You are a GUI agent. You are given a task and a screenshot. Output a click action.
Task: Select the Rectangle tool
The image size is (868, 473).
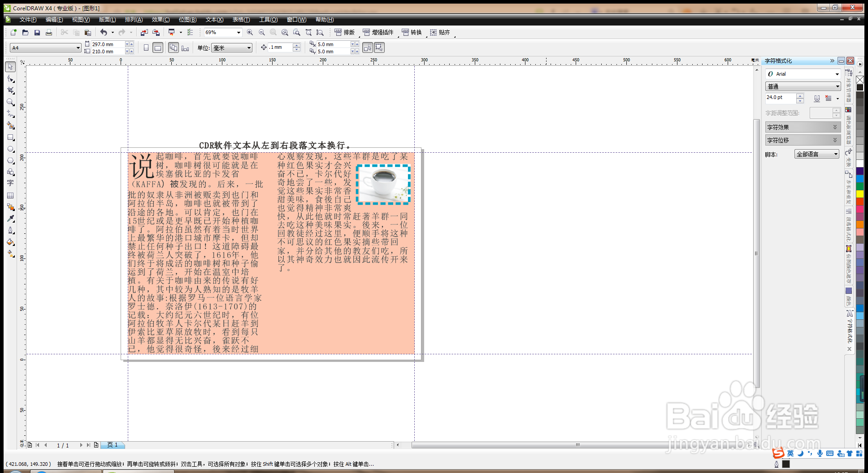tap(10, 137)
